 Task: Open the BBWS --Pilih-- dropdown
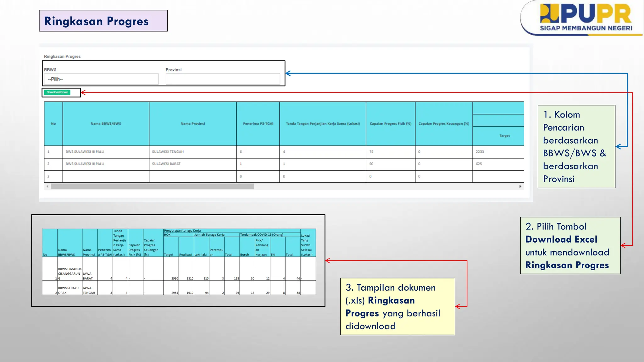[101, 79]
